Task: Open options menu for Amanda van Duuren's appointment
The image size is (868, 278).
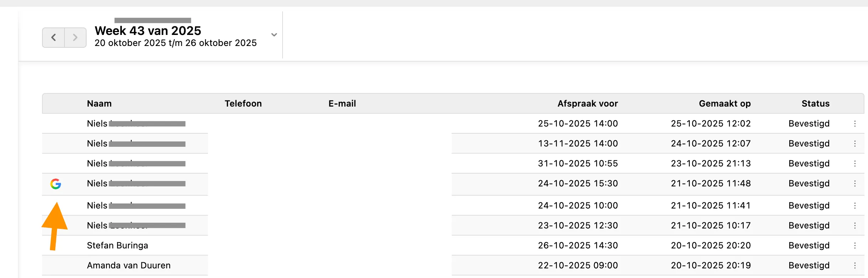Action: pos(855,266)
